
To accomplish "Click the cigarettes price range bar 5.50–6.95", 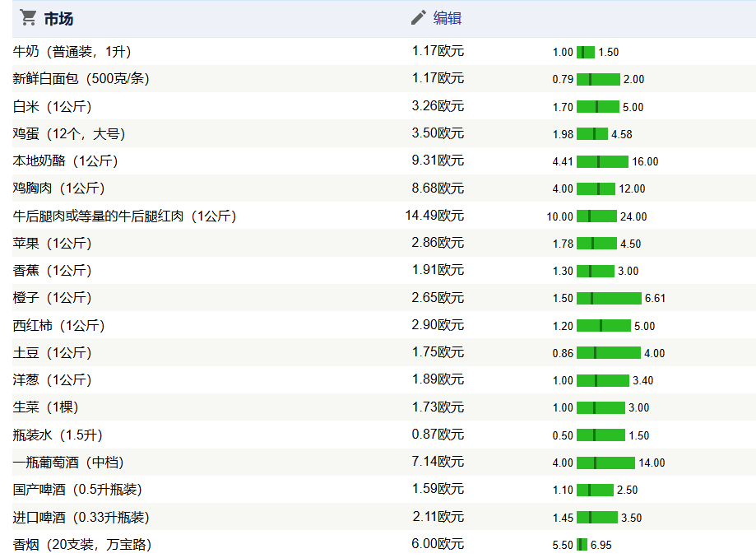I will 582,545.
